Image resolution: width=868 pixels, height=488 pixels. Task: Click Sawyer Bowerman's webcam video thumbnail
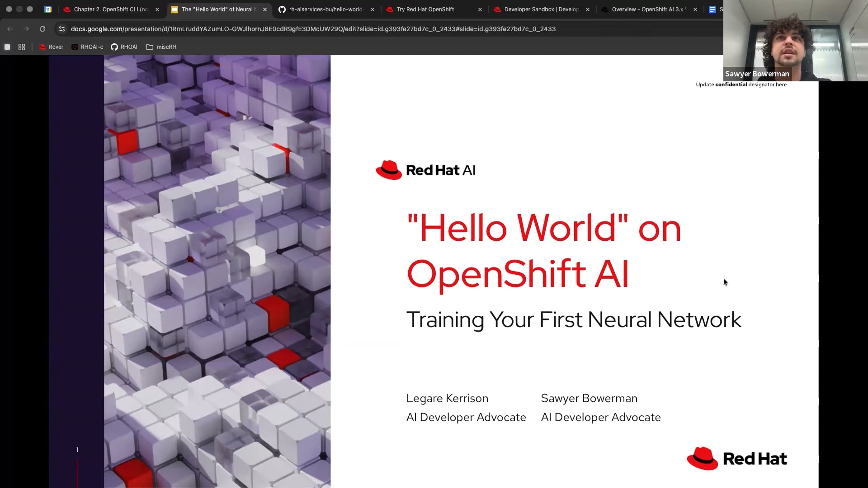click(795, 41)
